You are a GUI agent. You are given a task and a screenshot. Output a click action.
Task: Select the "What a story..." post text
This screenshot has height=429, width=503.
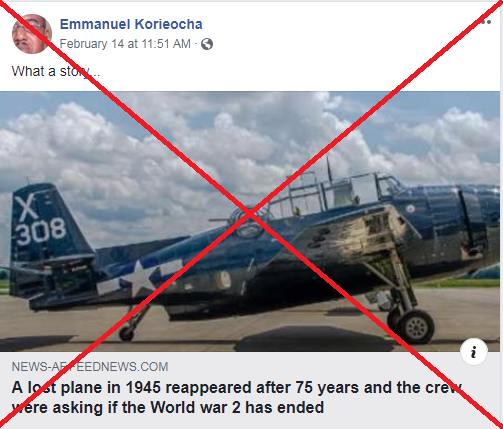click(56, 71)
